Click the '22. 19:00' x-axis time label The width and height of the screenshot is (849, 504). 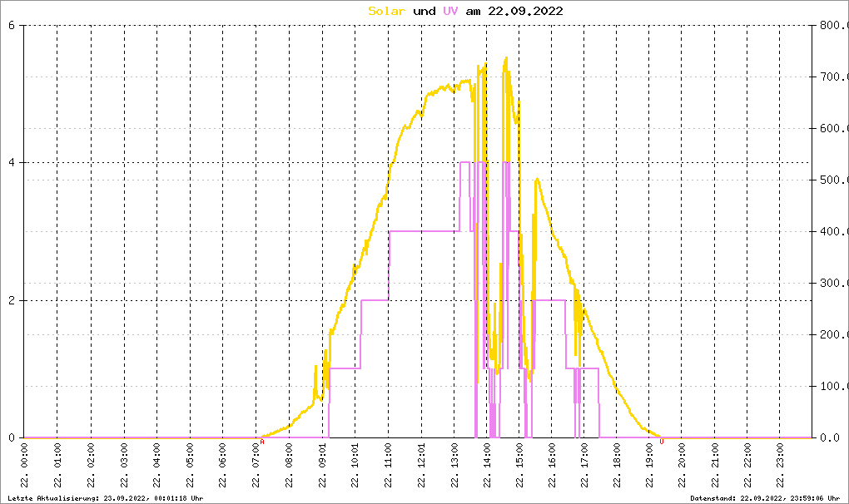click(x=648, y=469)
